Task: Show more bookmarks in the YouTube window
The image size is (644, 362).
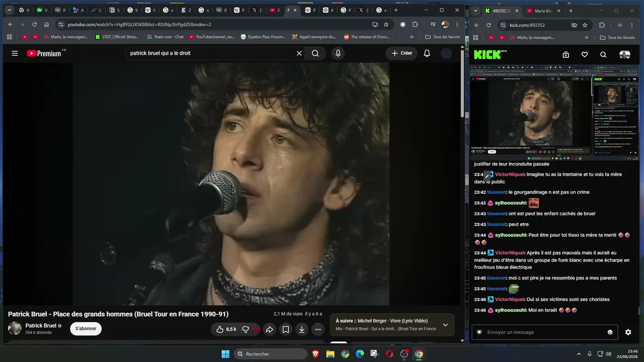Action: coord(412,37)
